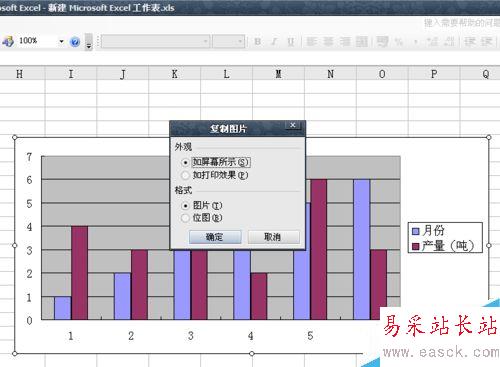Select column N header
Image resolution: width=500 pixels, height=367 pixels.
tap(330, 74)
